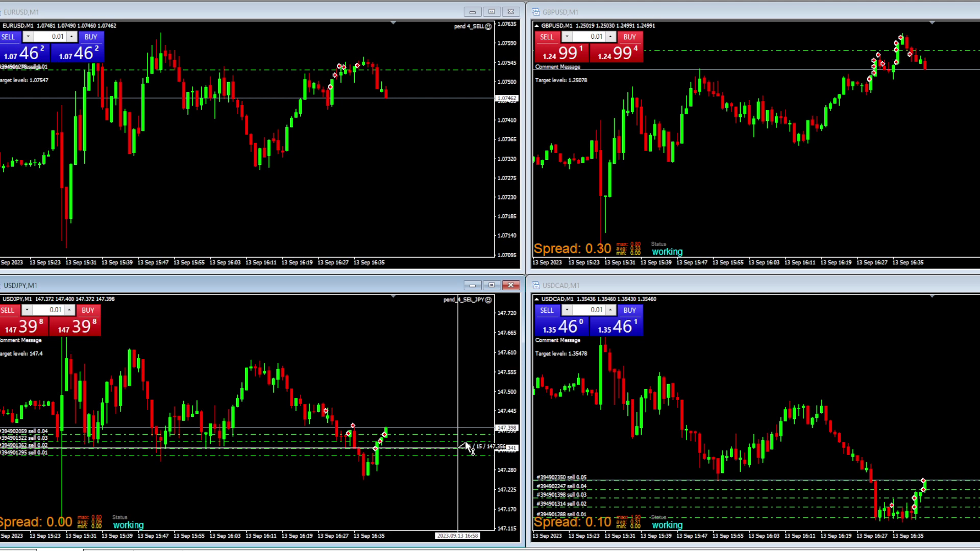Click EURUSD buy price panel 1.07 46
The image size is (980, 551).
click(x=78, y=53)
